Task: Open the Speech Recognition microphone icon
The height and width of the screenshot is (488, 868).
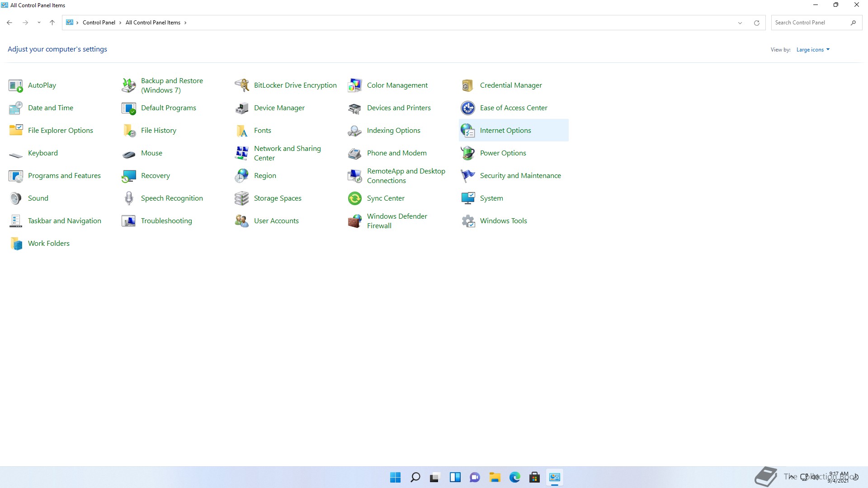Action: tap(129, 198)
